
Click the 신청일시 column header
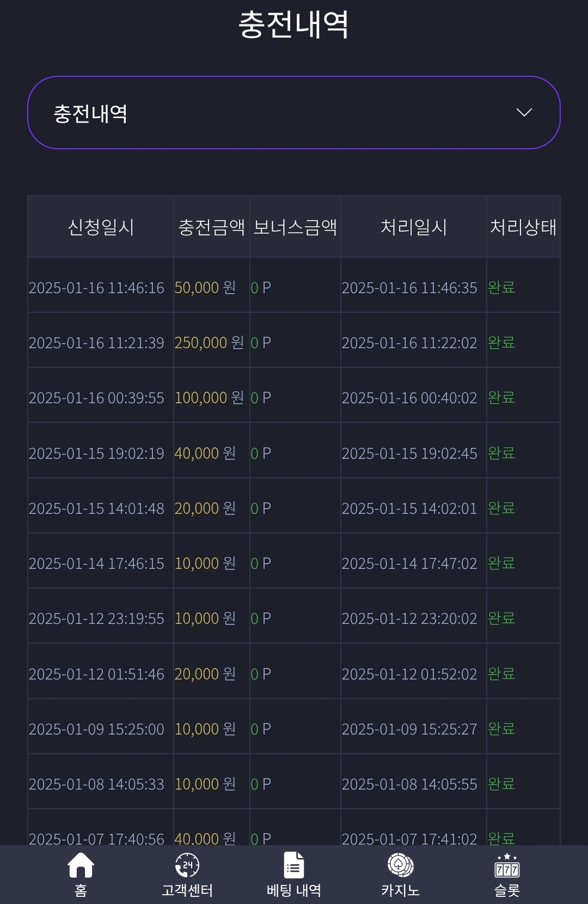coord(101,227)
